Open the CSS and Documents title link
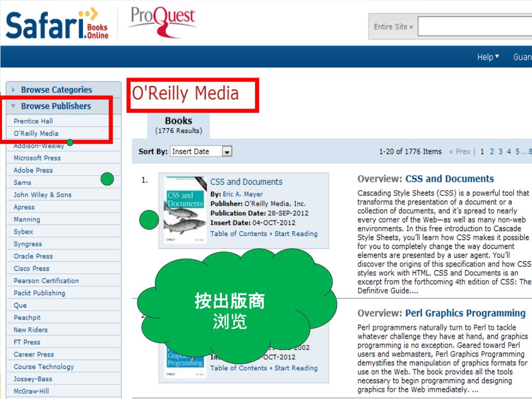Image resolution: width=532 pixels, height=399 pixels. (246, 182)
